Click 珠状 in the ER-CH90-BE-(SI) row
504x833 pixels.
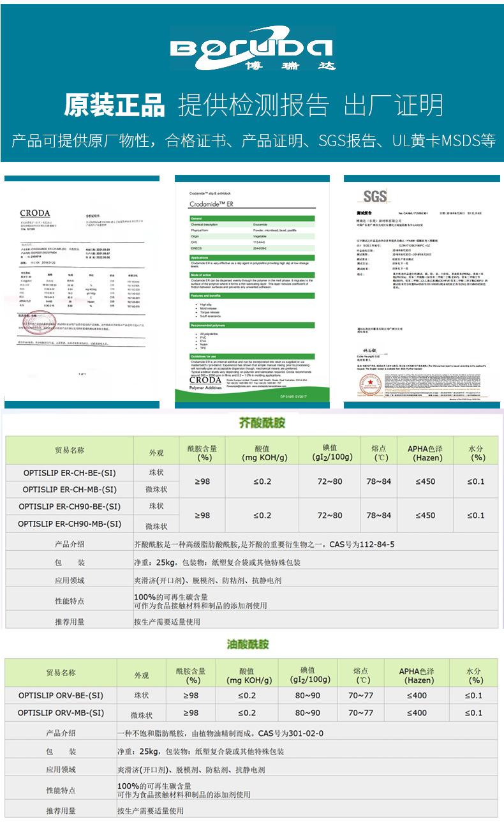[x=156, y=506]
